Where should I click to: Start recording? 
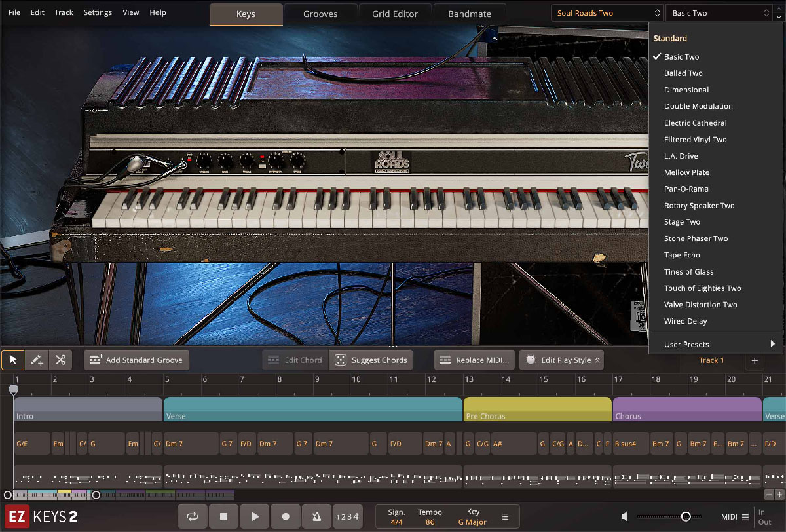coord(286,516)
